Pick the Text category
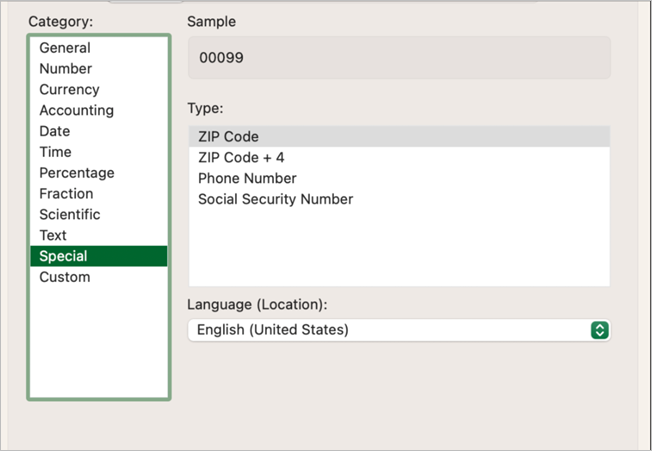 [x=53, y=236]
